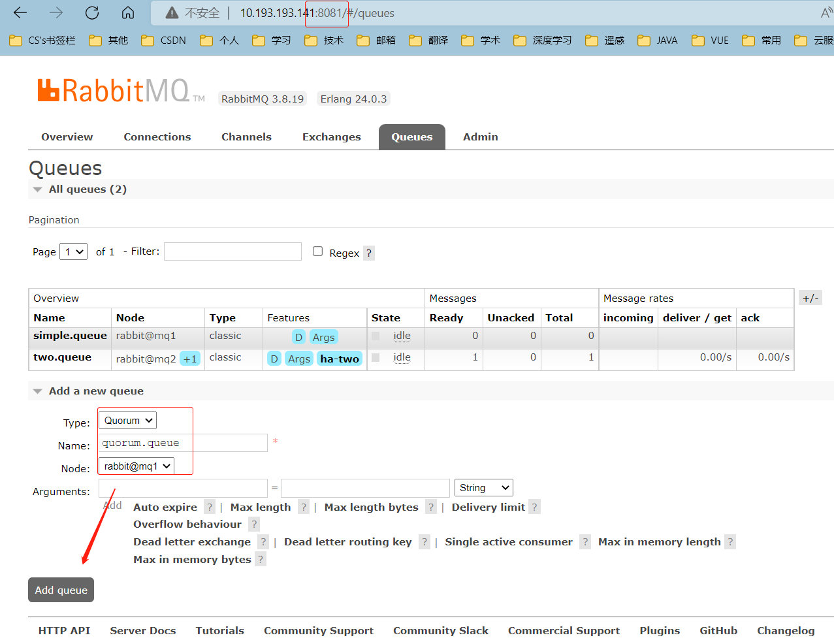Screen dimensions: 834x644
Task: Open the 学习 bookmark folder
Action: point(272,40)
